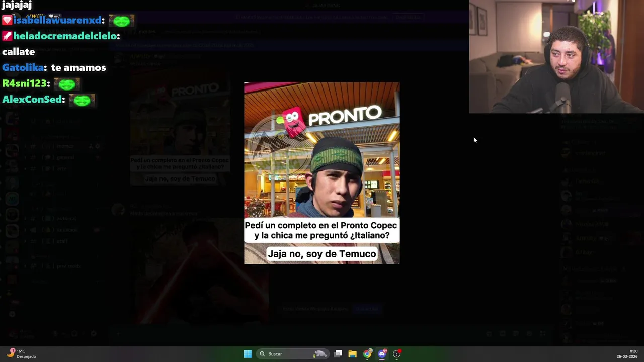Click the green face emote beside AlexConSed
The height and width of the screenshot is (362, 644).
tap(82, 100)
